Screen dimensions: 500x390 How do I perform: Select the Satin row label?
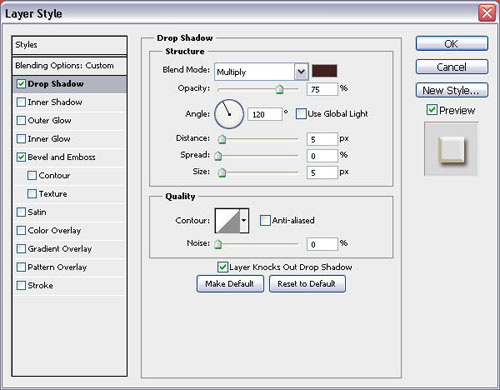coord(37,212)
